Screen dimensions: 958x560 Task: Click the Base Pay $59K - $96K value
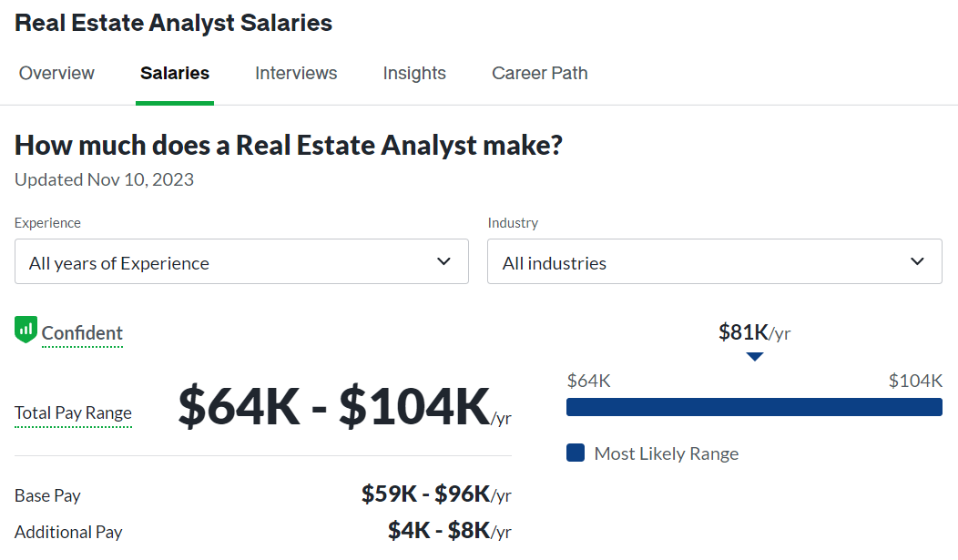436,494
